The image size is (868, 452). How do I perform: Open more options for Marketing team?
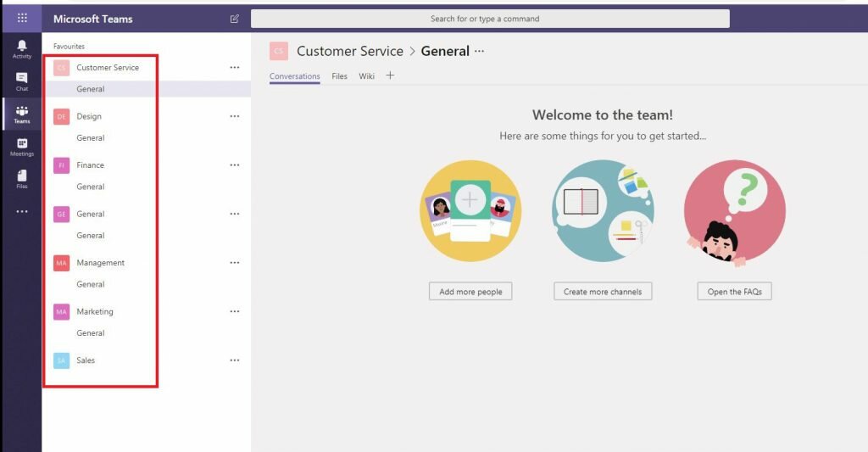coord(235,311)
